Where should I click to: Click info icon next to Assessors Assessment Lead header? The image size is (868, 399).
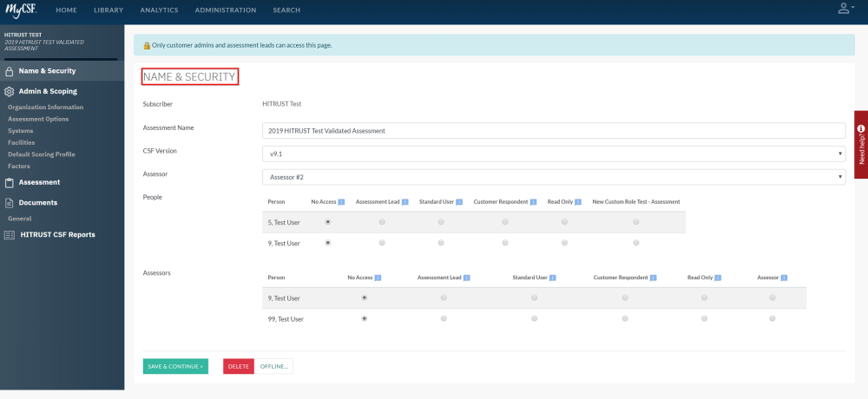467,278
